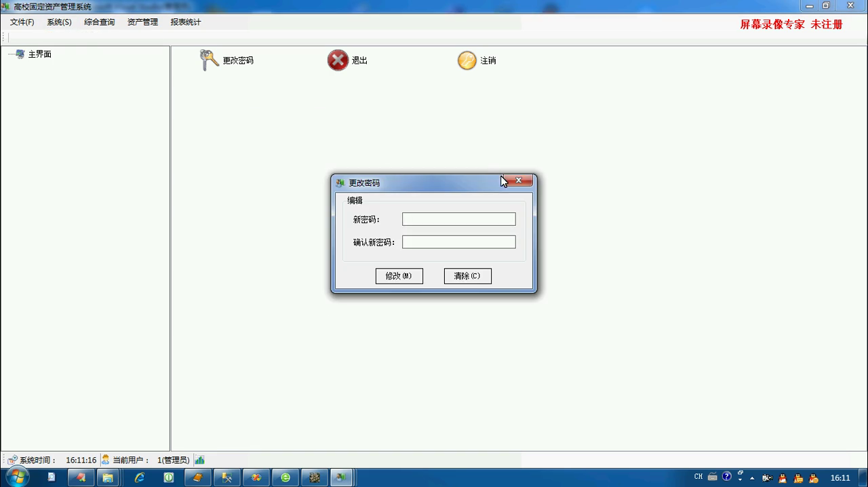The height and width of the screenshot is (487, 868).
Task: Click the brown book taskbar icon
Action: point(197,478)
